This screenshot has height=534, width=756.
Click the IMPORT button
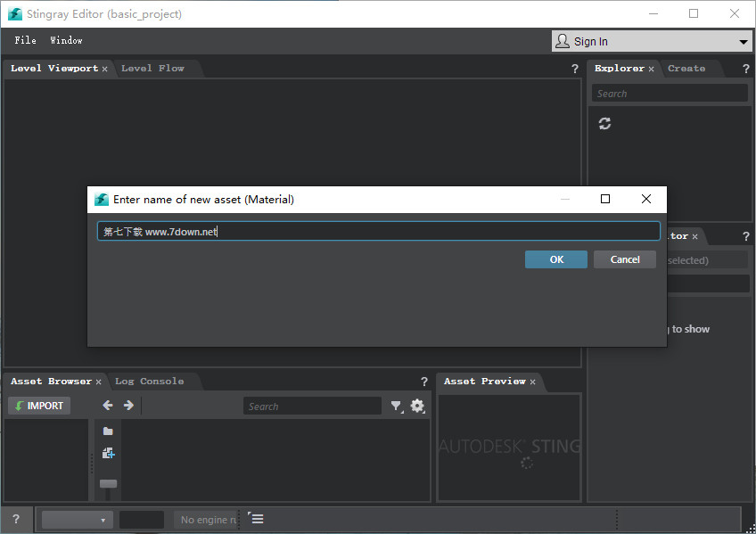39,406
